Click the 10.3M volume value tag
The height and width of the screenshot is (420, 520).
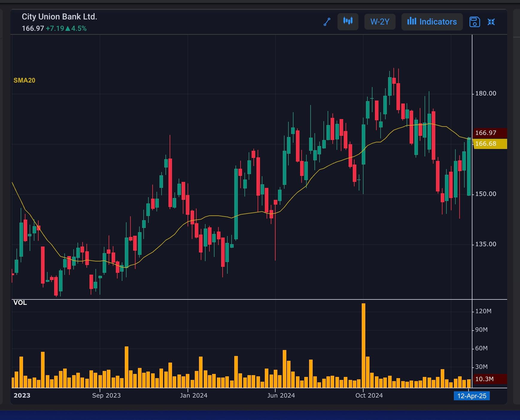(x=490, y=379)
